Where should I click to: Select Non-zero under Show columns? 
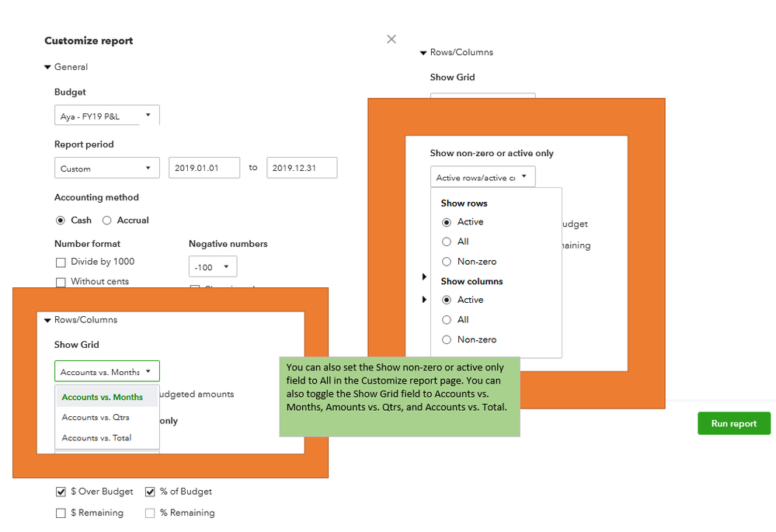pos(447,339)
